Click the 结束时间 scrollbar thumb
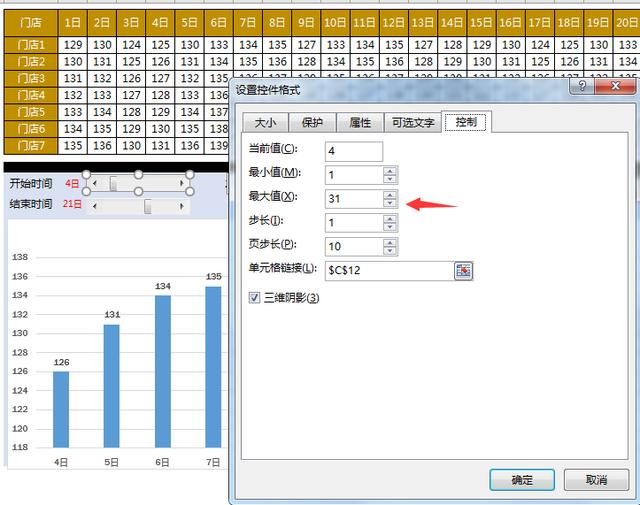Image resolution: width=640 pixels, height=505 pixels. pos(148,205)
